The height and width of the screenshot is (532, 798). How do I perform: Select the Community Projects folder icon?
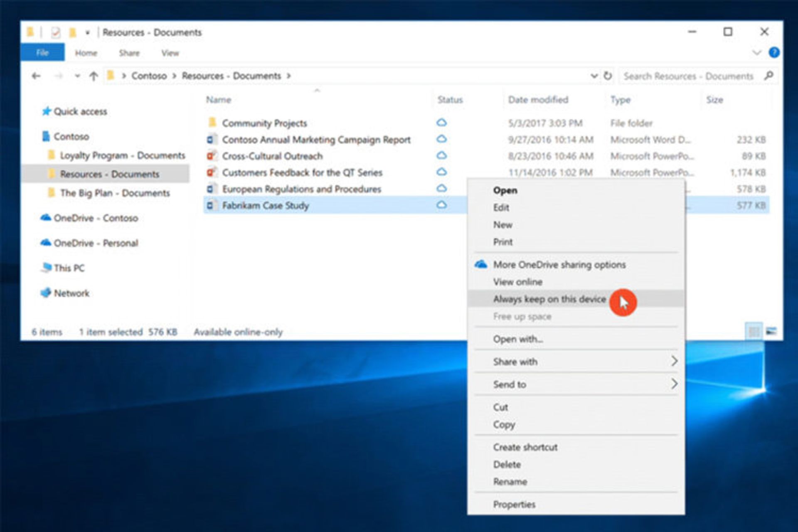212,123
